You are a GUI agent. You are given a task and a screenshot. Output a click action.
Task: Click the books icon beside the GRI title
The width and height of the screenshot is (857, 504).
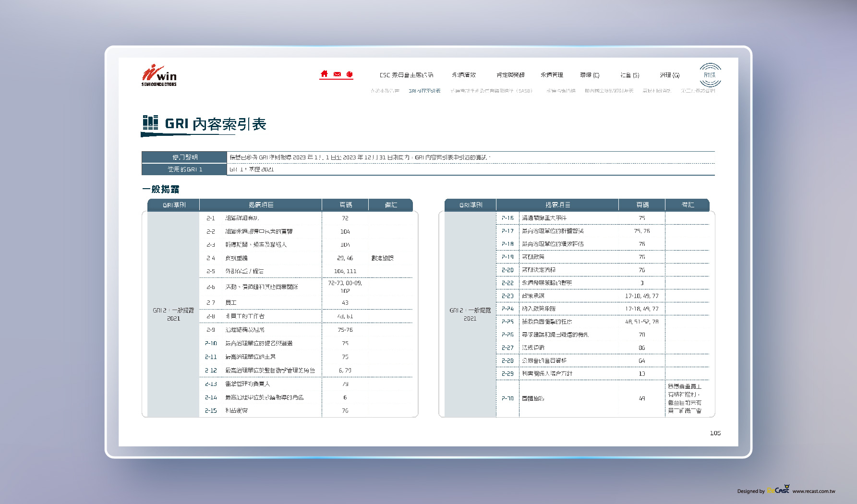(x=150, y=123)
